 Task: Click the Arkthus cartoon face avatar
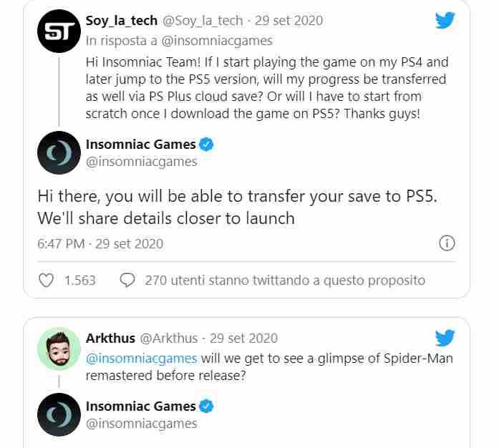(x=59, y=349)
